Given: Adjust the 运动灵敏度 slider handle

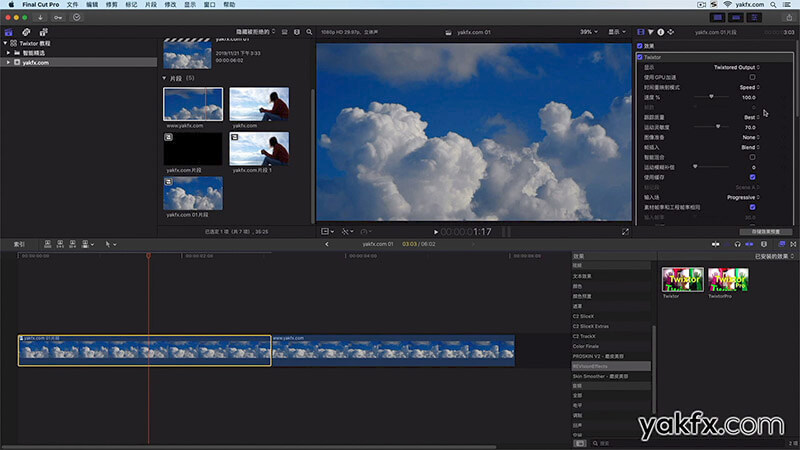Looking at the screenshot, I should point(718,127).
